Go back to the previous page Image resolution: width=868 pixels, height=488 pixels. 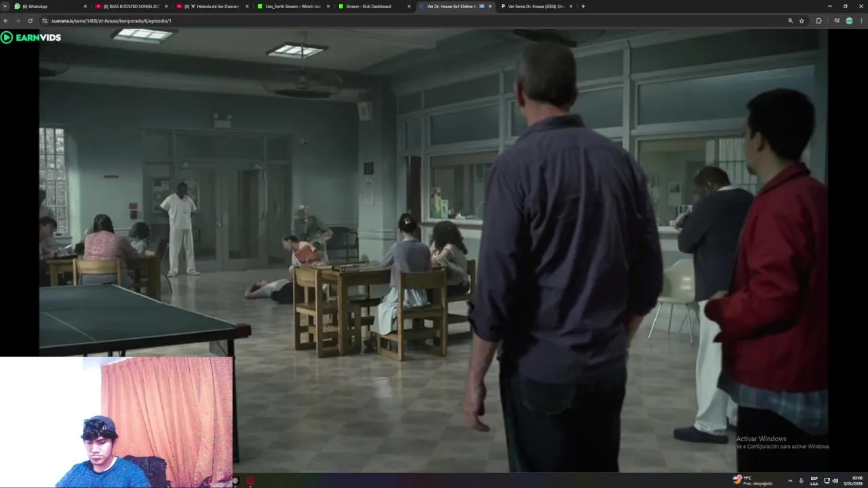[x=7, y=21]
